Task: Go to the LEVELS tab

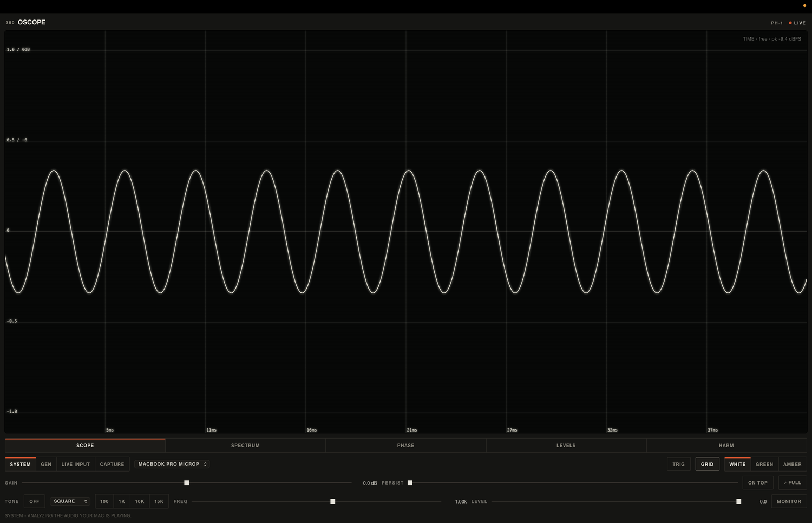Action: pos(566,445)
